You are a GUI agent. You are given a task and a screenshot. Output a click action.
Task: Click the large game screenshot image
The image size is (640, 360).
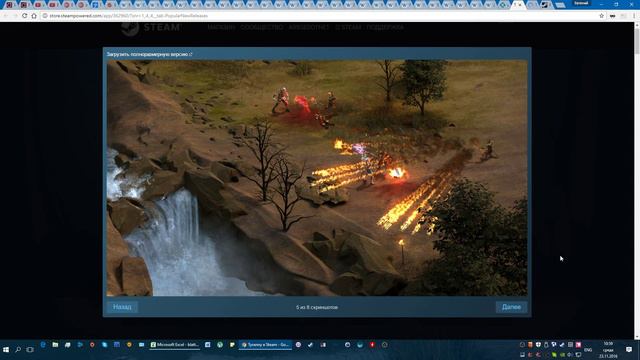tap(317, 178)
